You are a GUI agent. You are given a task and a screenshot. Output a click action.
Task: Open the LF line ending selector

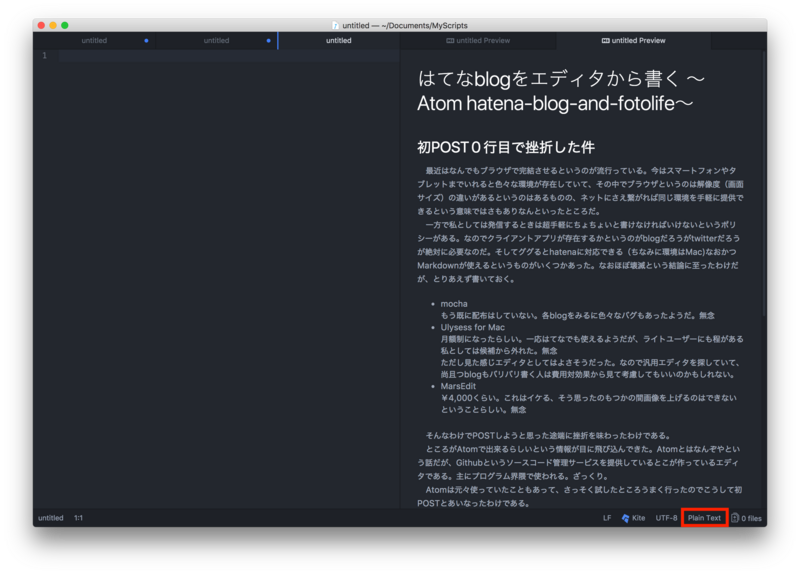[x=607, y=518]
